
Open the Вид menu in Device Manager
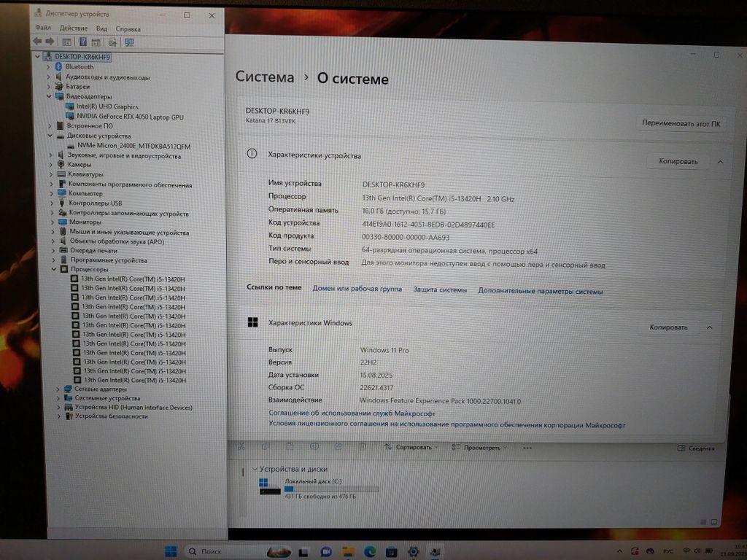click(x=102, y=28)
